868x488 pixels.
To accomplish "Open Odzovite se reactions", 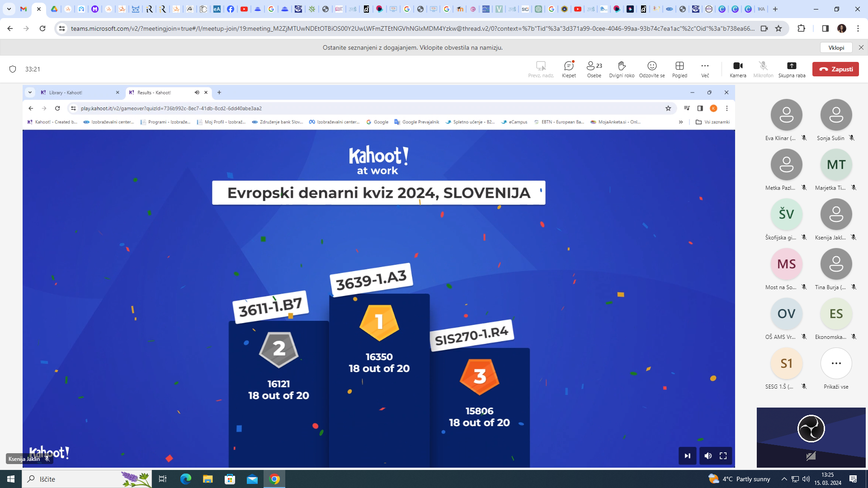I will pyautogui.click(x=652, y=69).
